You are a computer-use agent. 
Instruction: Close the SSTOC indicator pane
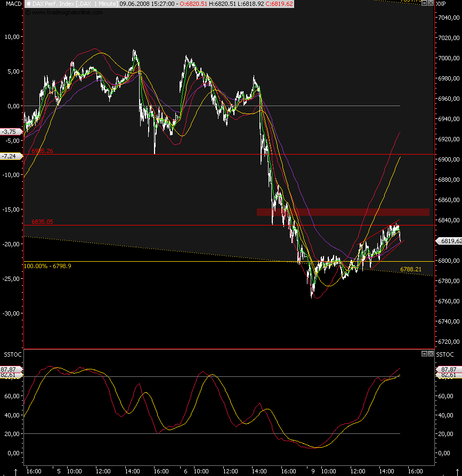click(x=431, y=353)
